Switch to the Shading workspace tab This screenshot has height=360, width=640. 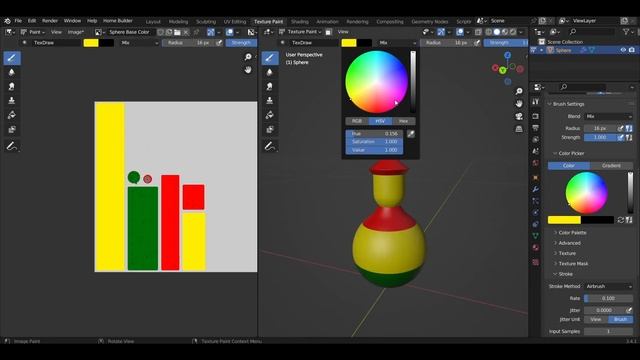(300, 22)
